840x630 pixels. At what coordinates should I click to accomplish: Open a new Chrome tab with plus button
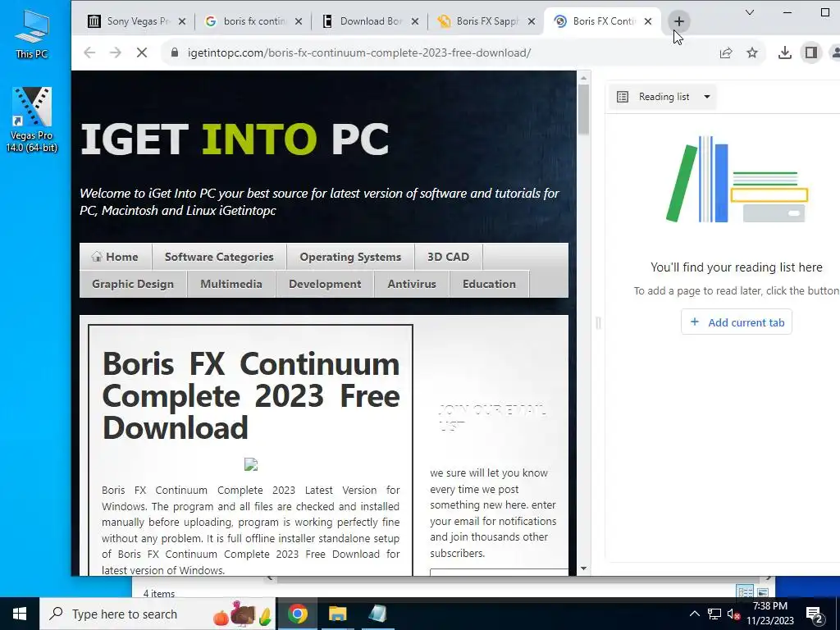678,21
